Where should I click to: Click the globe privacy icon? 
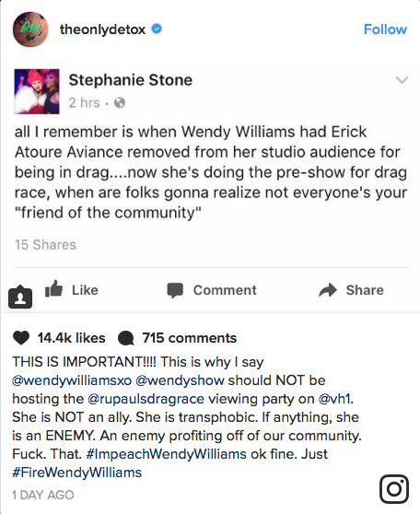click(120, 103)
